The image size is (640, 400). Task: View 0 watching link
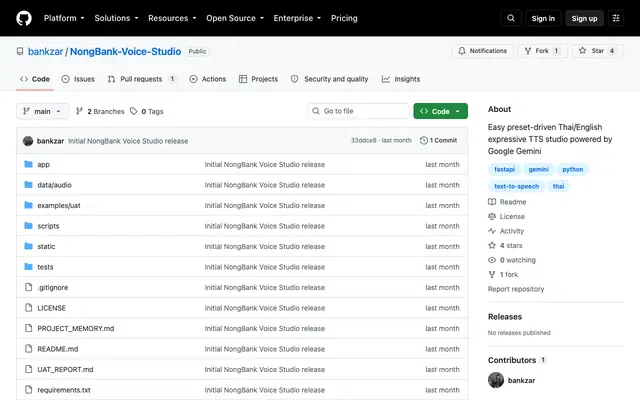pos(512,260)
